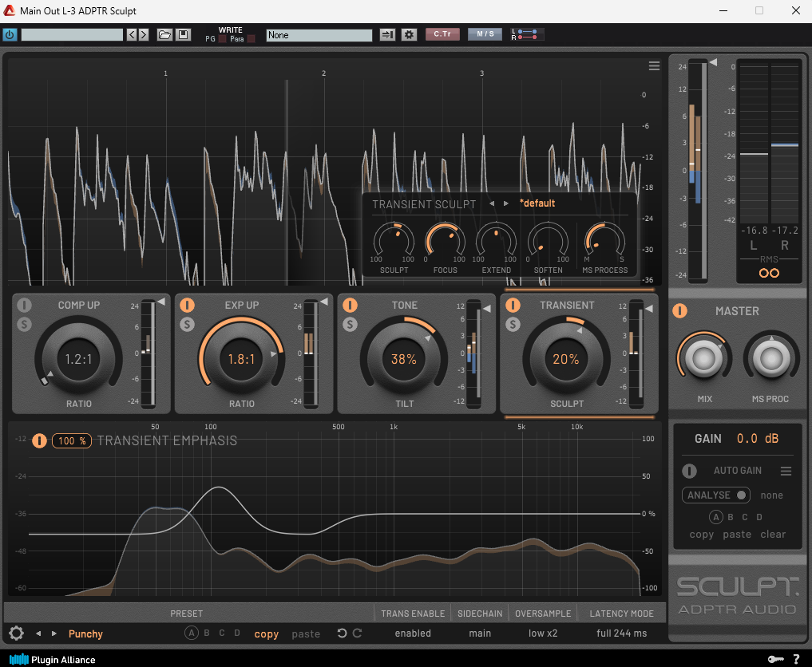Toggle the PG write checkbox
812x667 pixels.
point(222,39)
